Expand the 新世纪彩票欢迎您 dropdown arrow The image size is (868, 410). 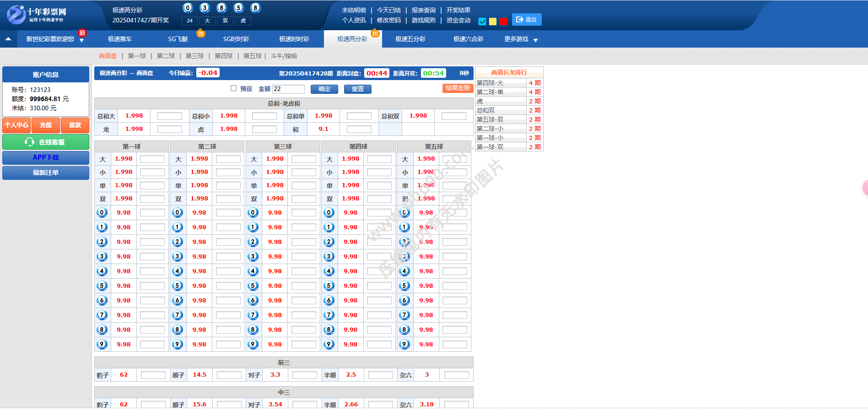[81, 41]
